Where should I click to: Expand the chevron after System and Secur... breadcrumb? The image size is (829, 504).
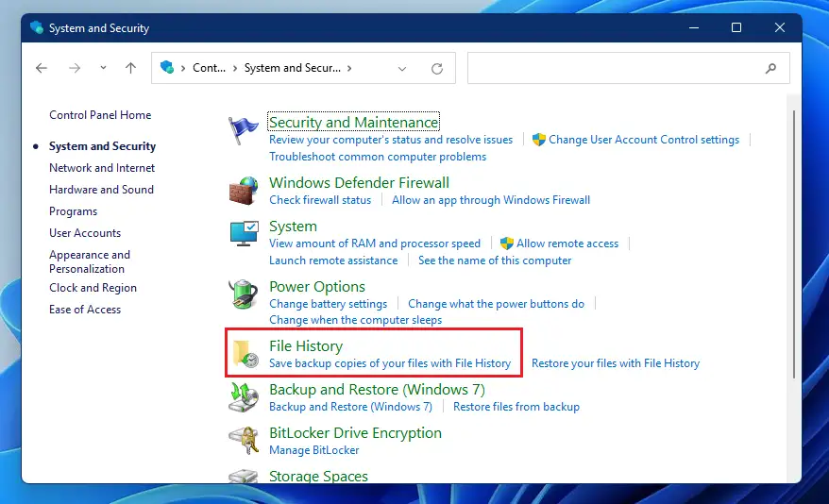coord(349,68)
